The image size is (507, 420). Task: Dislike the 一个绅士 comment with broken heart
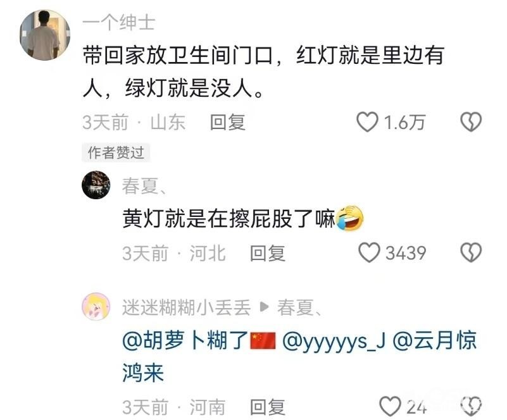(471, 122)
